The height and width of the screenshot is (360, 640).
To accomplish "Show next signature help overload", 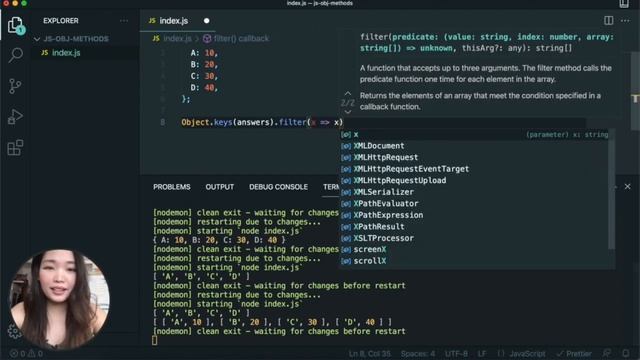I will click(x=348, y=111).
